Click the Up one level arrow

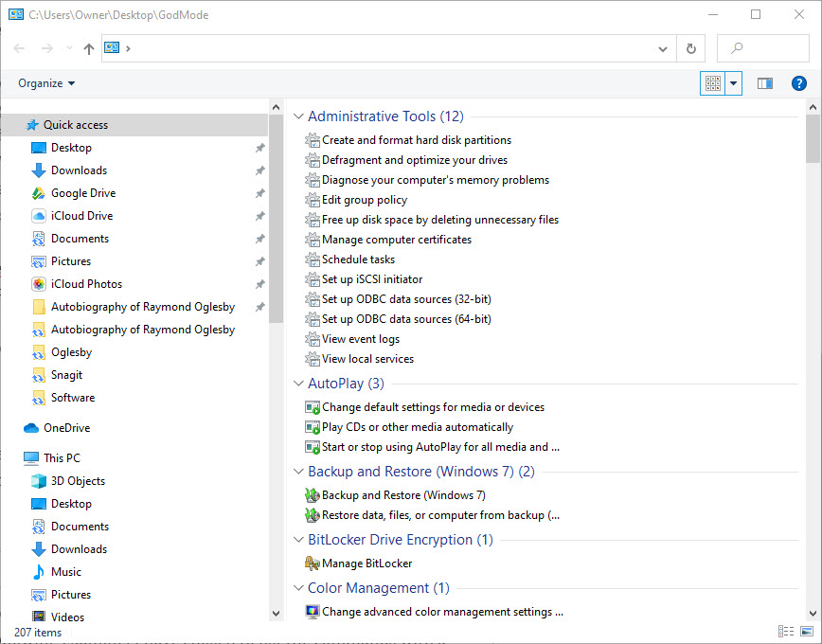click(x=89, y=48)
